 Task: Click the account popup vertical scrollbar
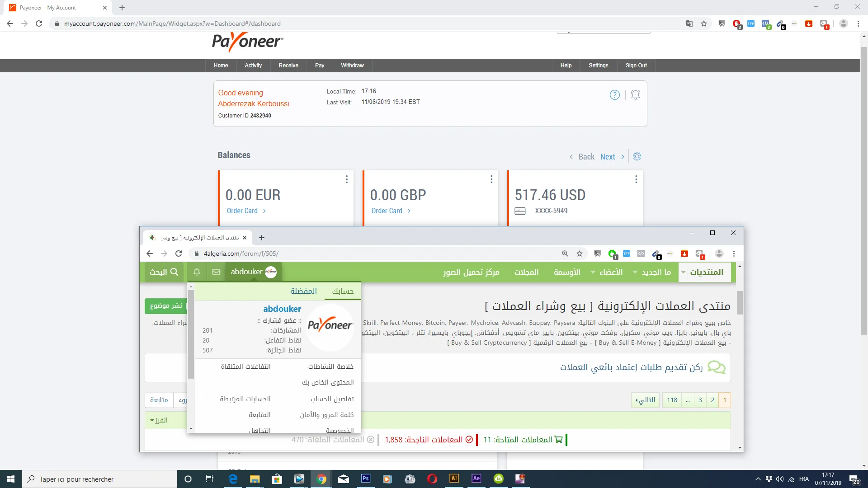191,334
